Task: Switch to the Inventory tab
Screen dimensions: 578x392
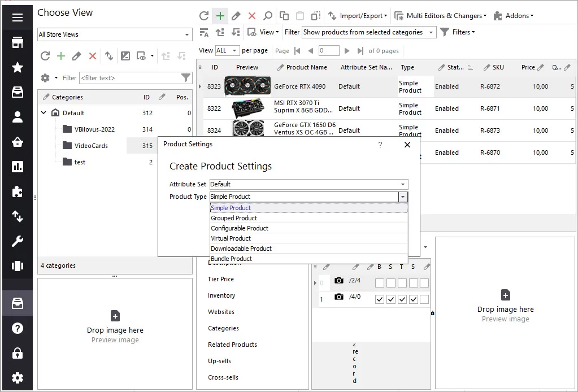Action: (x=221, y=295)
